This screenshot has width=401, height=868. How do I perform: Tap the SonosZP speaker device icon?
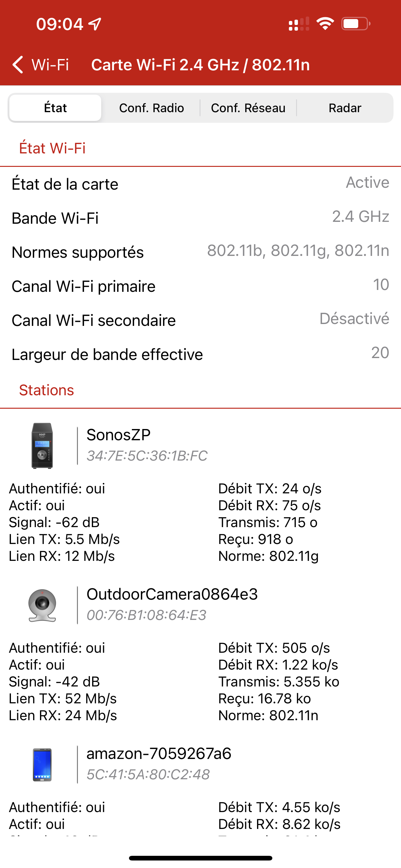[x=42, y=446]
